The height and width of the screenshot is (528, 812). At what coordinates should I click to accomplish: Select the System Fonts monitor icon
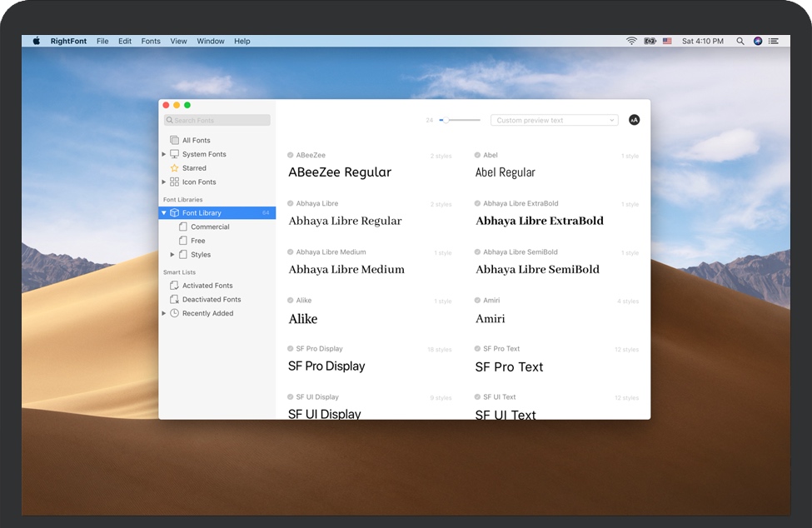[x=174, y=154]
